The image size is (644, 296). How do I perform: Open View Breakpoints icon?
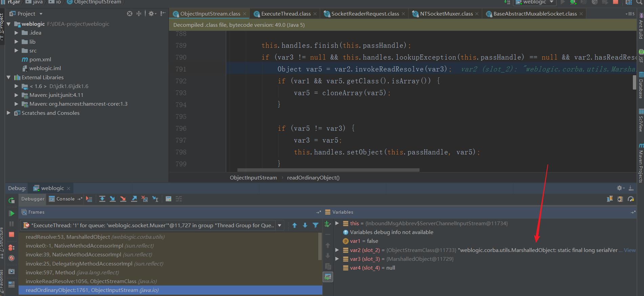pyautogui.click(x=12, y=248)
